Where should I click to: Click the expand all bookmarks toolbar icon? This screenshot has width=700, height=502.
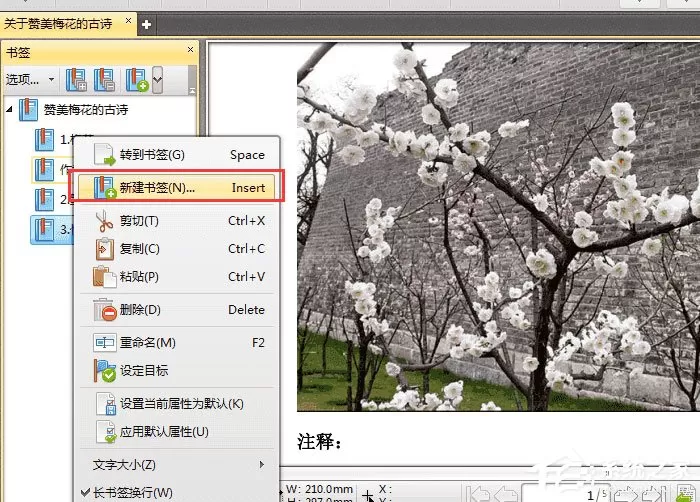point(76,80)
